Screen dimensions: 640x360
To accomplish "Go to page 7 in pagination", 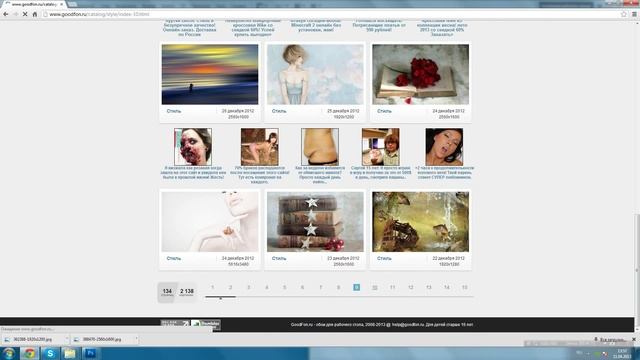I will coord(320,287).
